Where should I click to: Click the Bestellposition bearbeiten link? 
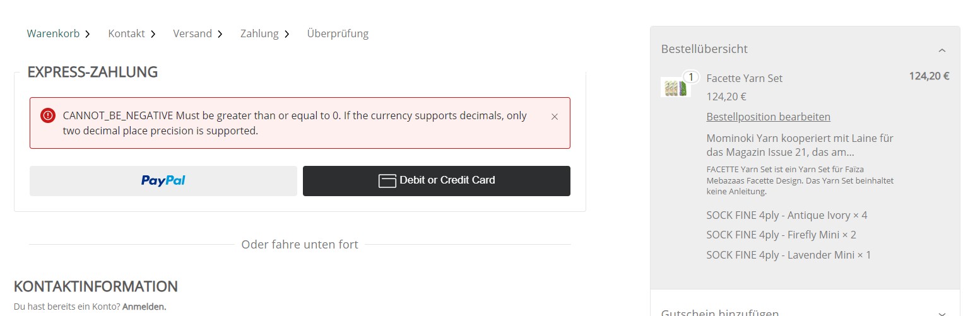[x=768, y=117]
